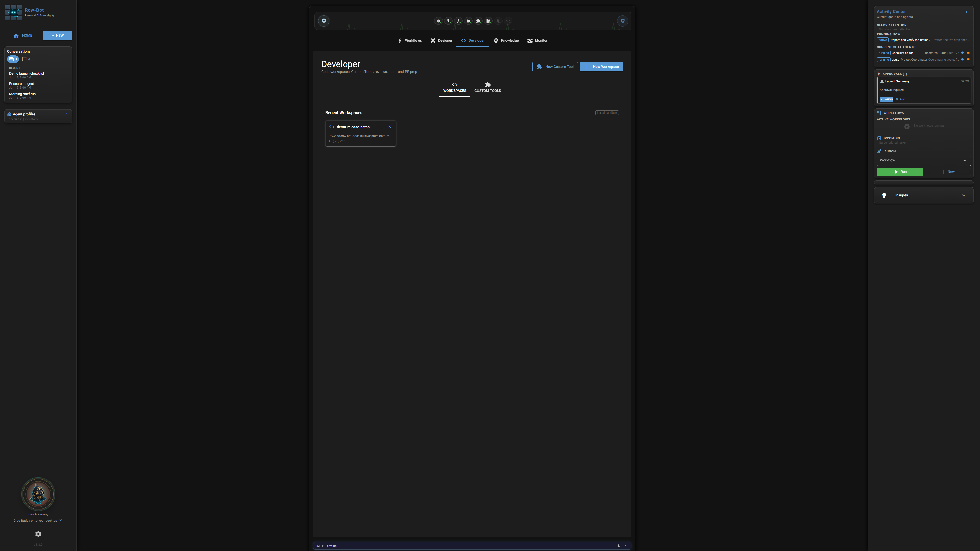Click the Approvals hourglass icon
Screen dimensions: 980x551
(879, 74)
